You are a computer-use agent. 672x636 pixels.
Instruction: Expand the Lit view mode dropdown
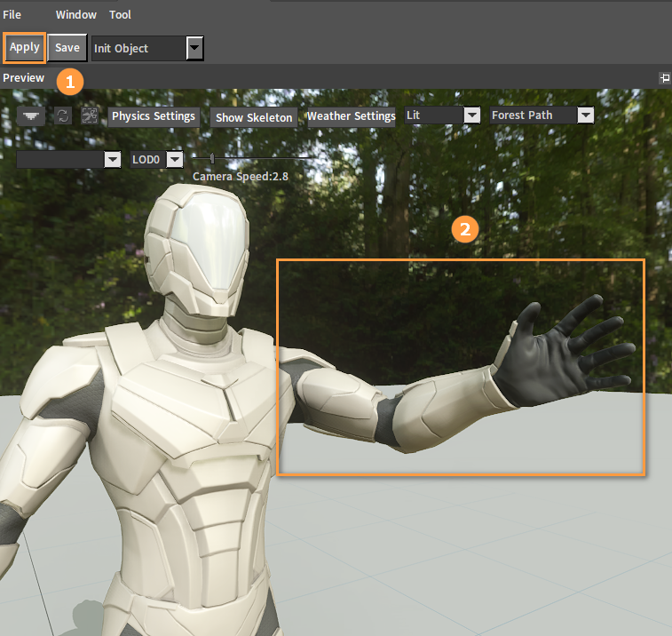point(472,115)
